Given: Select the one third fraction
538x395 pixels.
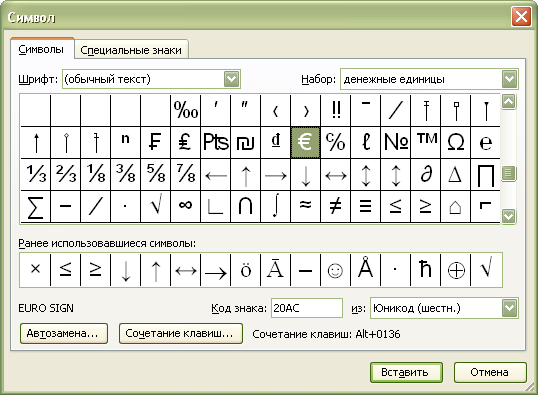Looking at the screenshot, I should click(36, 174).
